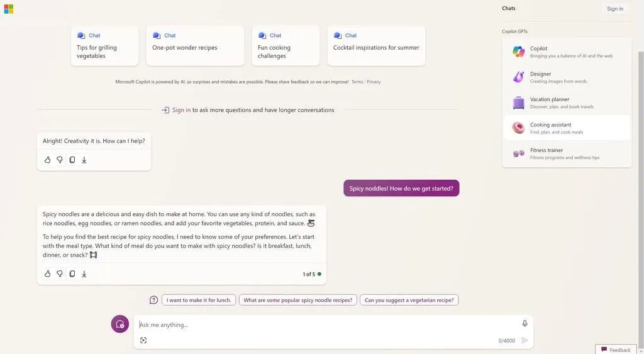Click chat icon on 'Cocktail inspirations for summer'

(x=338, y=36)
